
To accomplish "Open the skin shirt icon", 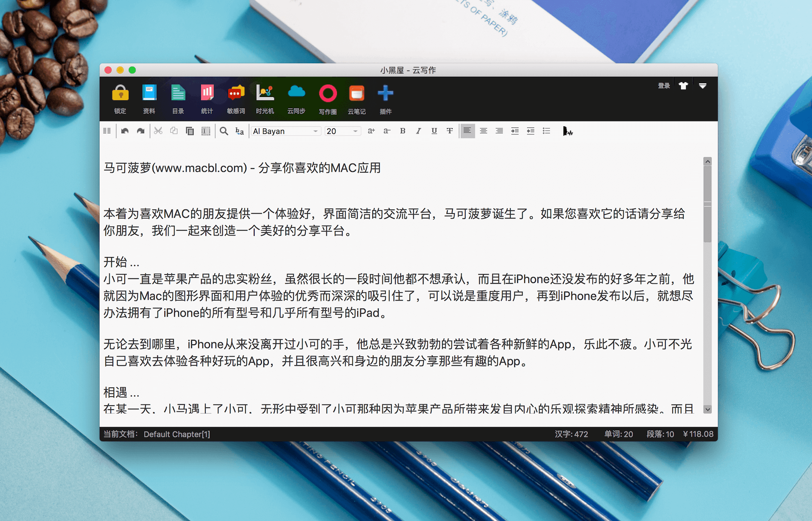I will point(683,86).
